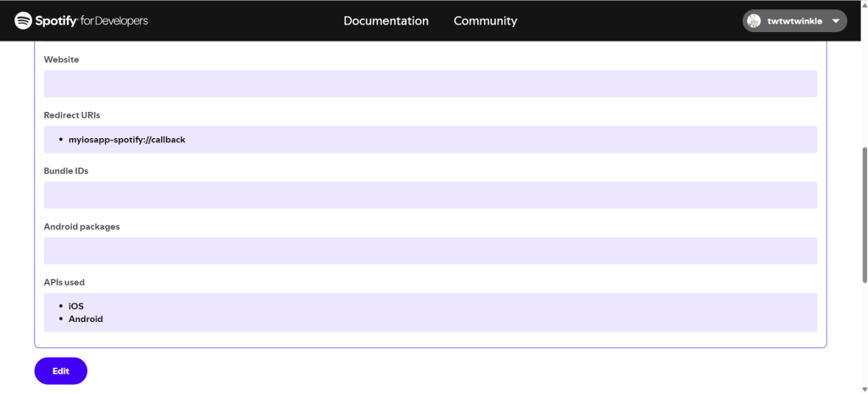Screen dimensions: 868x394
Task: Click the Bundle IDs label
Action: pyautogui.click(x=66, y=171)
